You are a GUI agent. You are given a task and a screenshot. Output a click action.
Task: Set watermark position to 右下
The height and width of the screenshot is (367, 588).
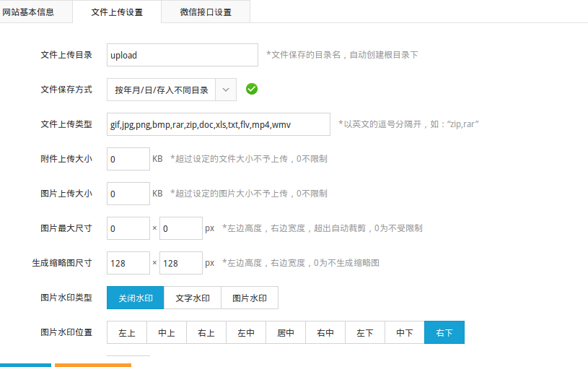point(444,332)
